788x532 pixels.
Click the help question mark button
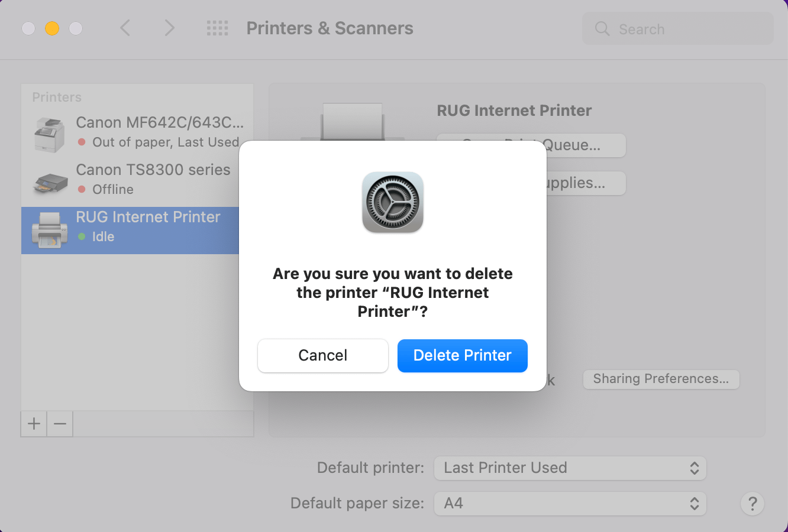tap(752, 504)
